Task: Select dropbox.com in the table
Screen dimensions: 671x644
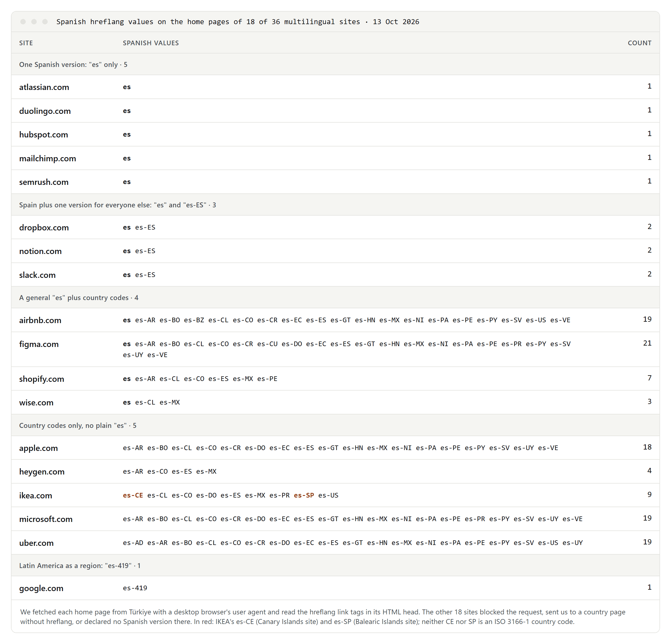Action: tap(44, 227)
